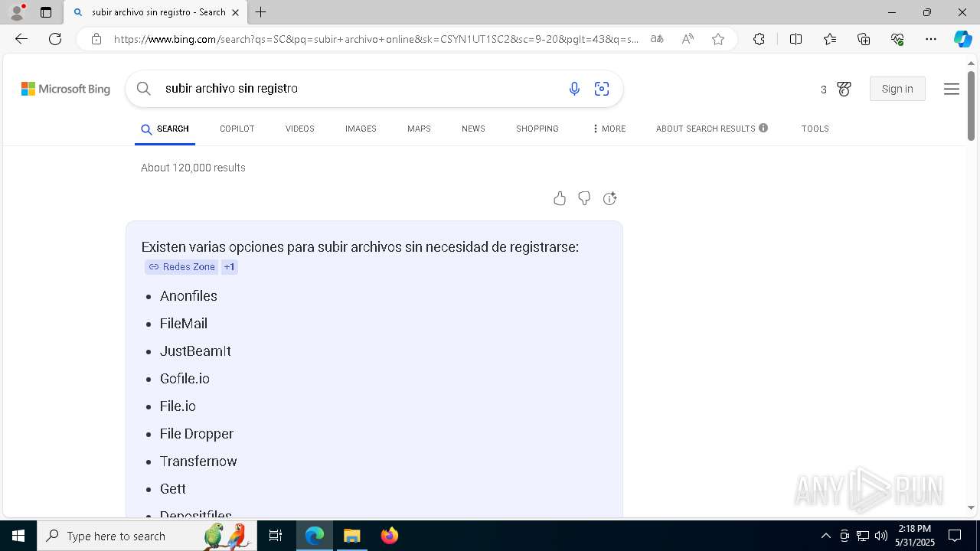Refresh the Bing page
980x551 pixels.
pos(55,39)
